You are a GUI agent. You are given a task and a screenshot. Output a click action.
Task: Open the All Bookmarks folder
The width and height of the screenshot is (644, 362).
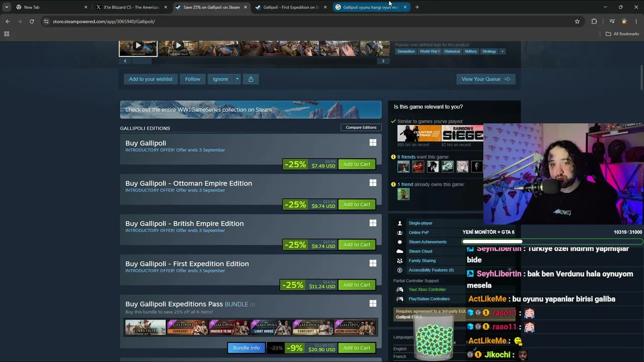(622, 34)
